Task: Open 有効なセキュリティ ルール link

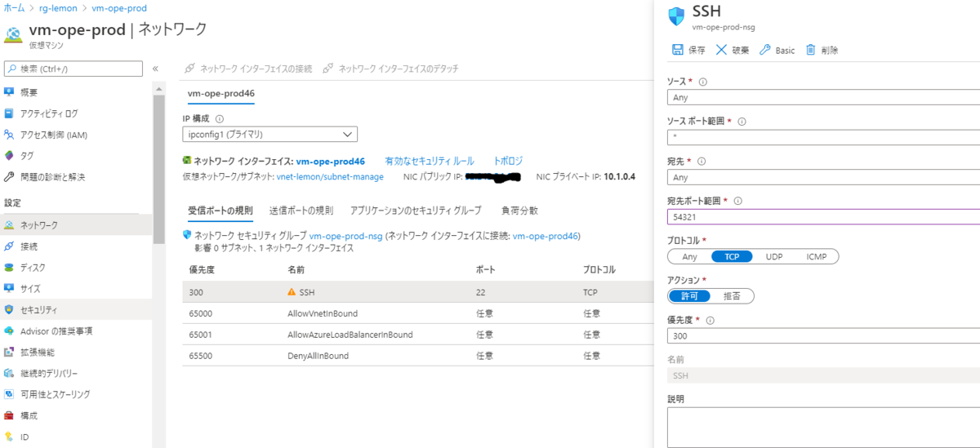Action: [x=429, y=161]
